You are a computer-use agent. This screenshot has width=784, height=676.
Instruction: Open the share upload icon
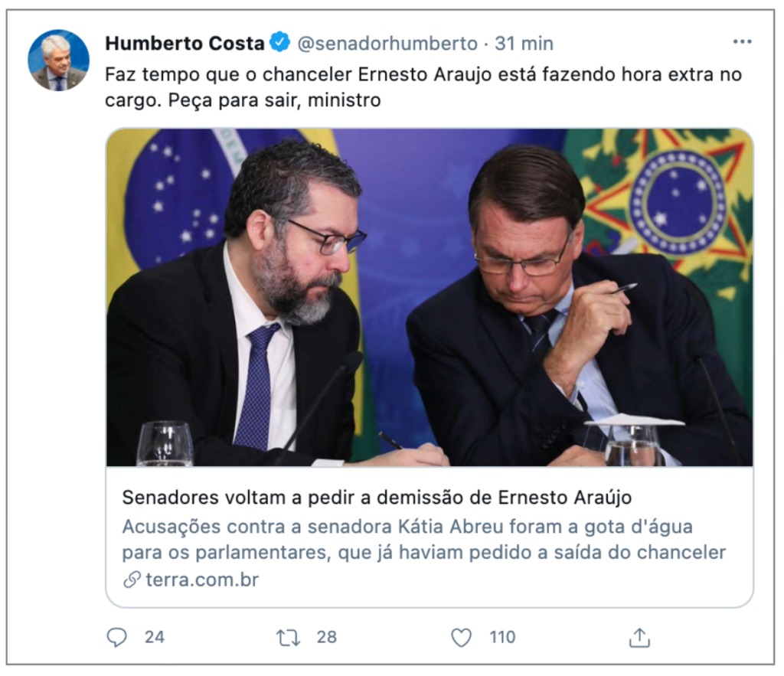tap(639, 638)
